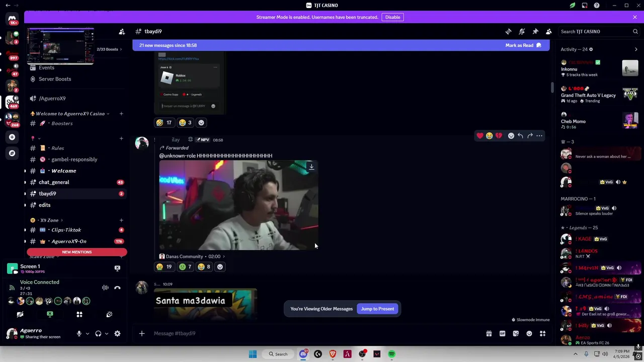Open the Threads icon in channel header
The height and width of the screenshot is (362, 644).
click(x=508, y=32)
